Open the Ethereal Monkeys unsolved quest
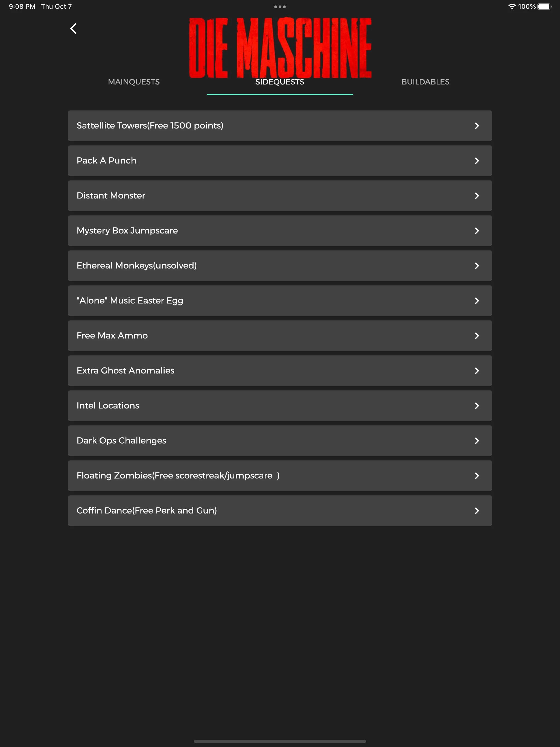This screenshot has width=560, height=747. (x=280, y=266)
